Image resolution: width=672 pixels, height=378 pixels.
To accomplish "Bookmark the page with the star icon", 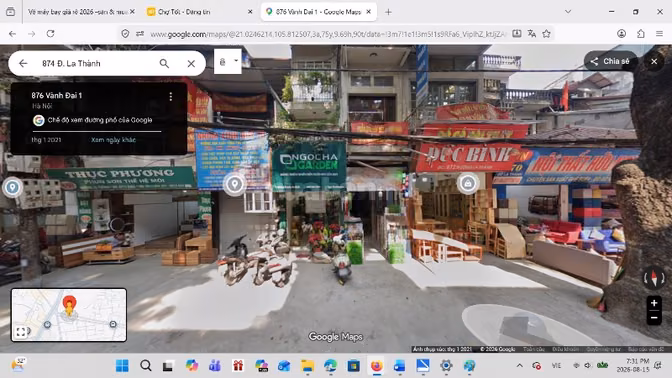I will [x=546, y=33].
